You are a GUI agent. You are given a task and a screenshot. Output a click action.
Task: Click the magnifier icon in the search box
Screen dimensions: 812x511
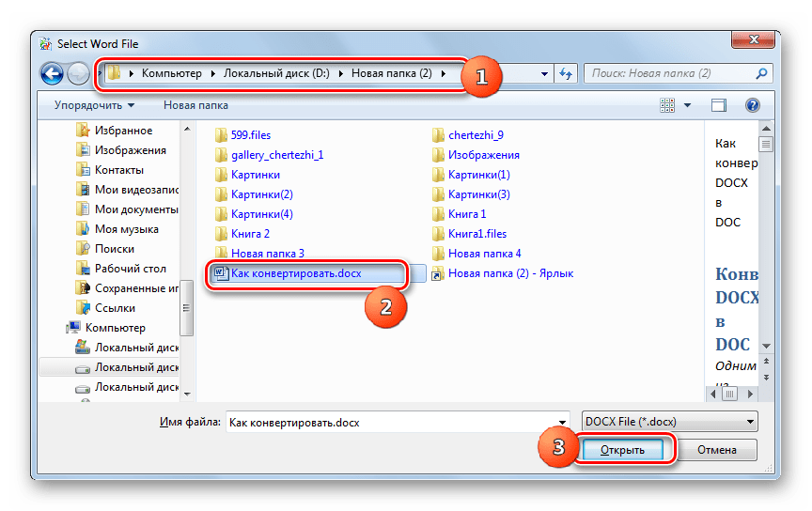(x=761, y=73)
